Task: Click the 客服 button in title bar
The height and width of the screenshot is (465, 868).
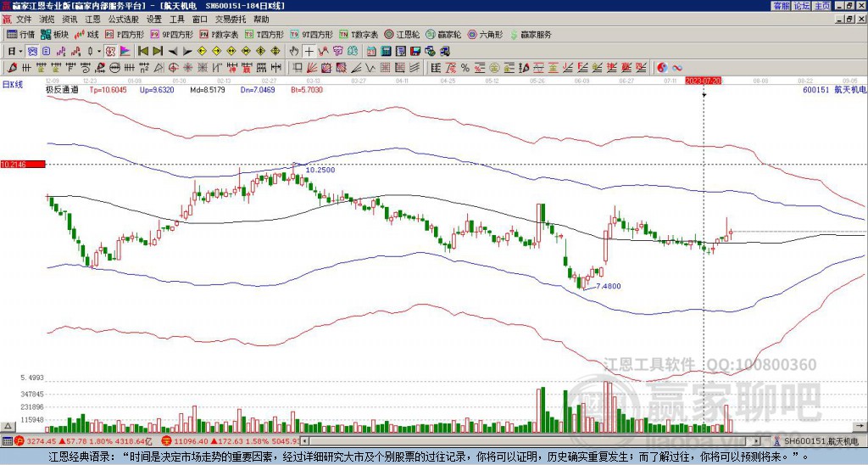Action: click(781, 6)
